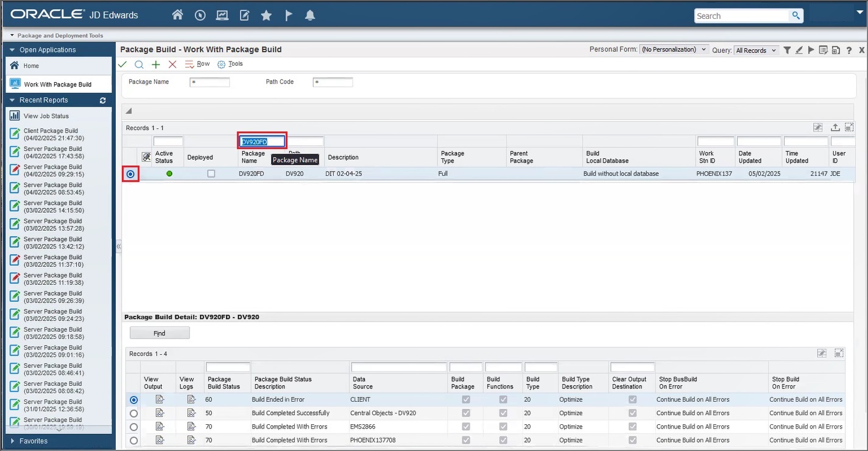Check notifications via the bell icon

click(x=310, y=15)
